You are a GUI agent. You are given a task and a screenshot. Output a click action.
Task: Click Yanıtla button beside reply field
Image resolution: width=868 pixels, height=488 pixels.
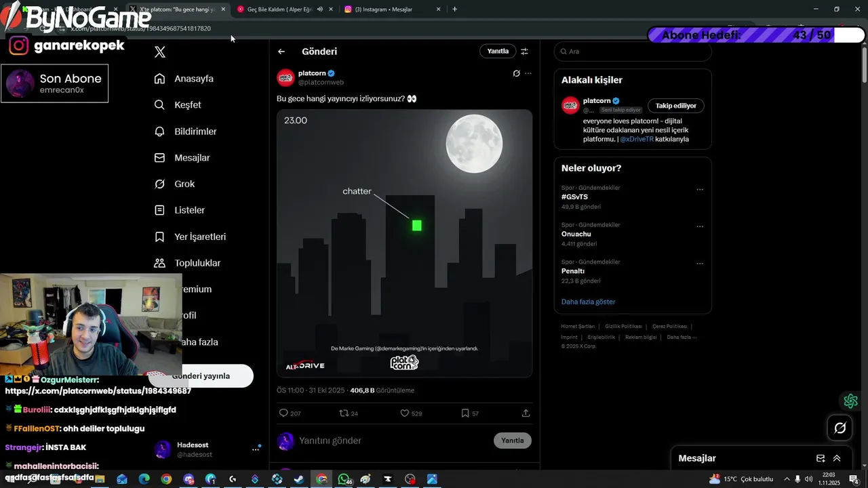513,441
